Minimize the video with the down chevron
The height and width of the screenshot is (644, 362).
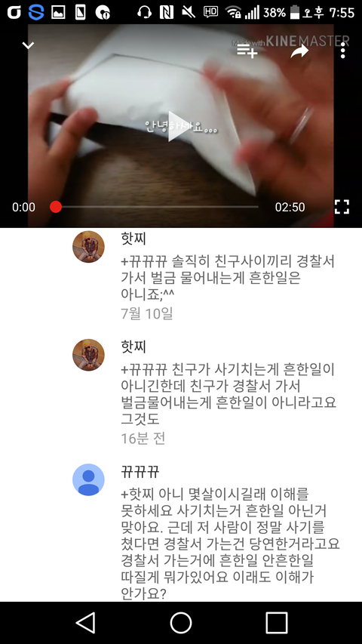pos(28,45)
